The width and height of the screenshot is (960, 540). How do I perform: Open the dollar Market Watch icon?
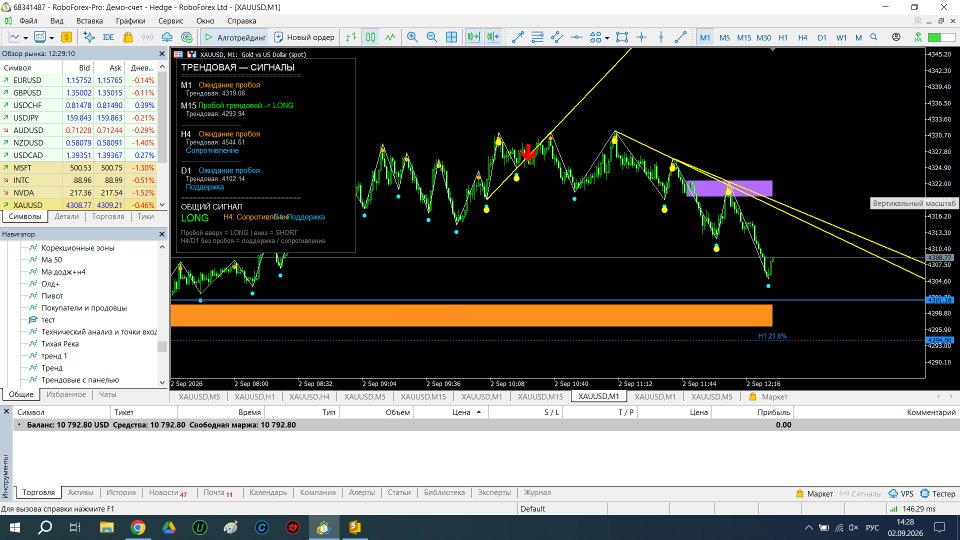tap(66, 37)
